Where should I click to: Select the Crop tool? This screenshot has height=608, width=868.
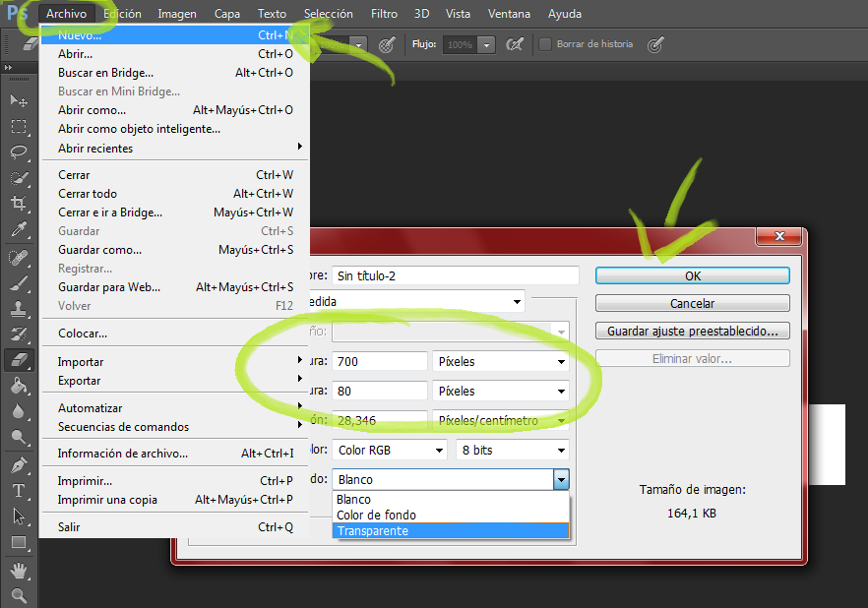click(19, 203)
